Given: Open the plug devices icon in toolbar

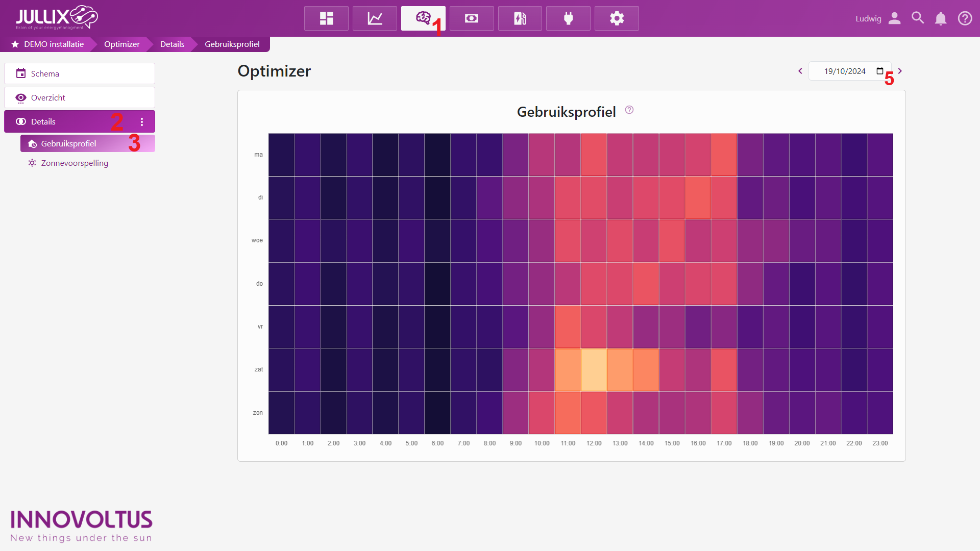Looking at the screenshot, I should point(568,18).
